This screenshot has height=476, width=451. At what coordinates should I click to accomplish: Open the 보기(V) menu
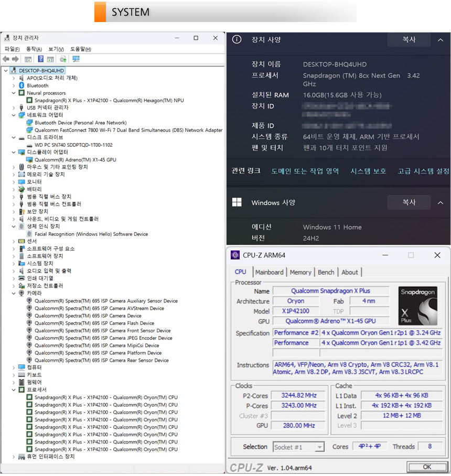click(x=56, y=49)
